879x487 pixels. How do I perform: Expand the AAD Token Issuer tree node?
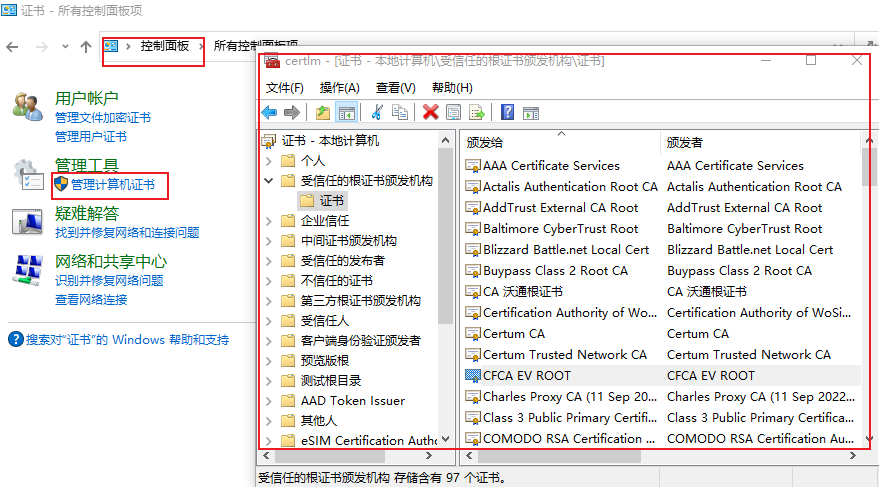[269, 401]
